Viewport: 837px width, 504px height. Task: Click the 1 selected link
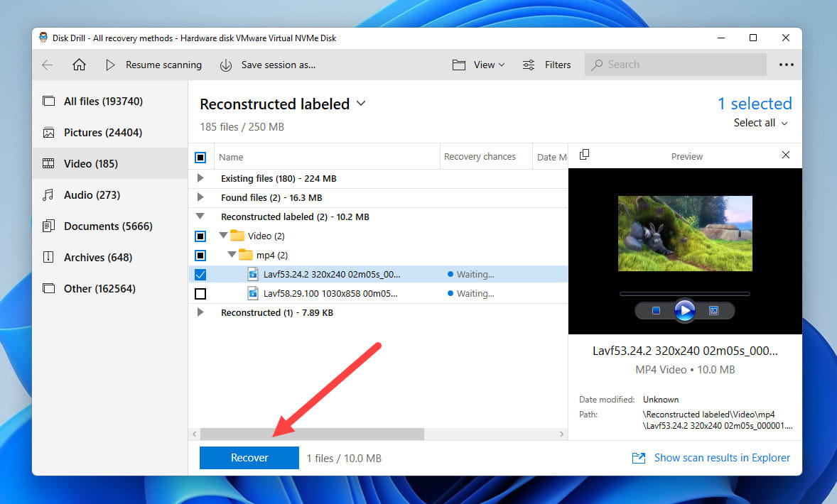755,104
